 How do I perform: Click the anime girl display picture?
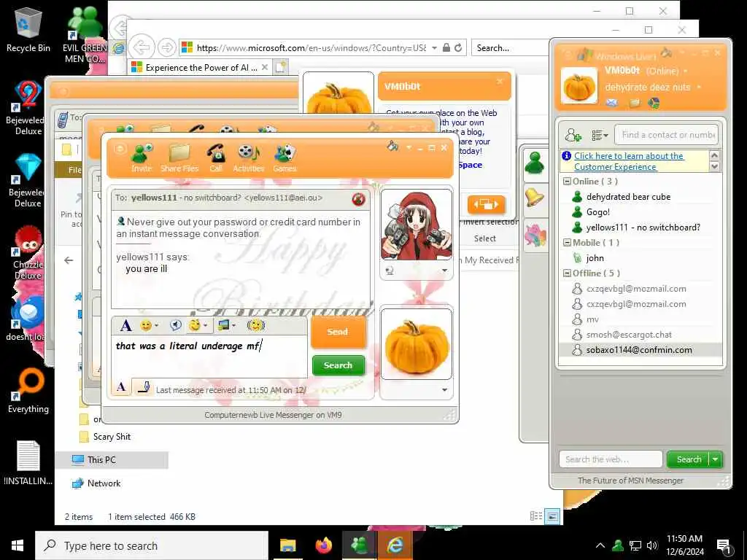417,225
